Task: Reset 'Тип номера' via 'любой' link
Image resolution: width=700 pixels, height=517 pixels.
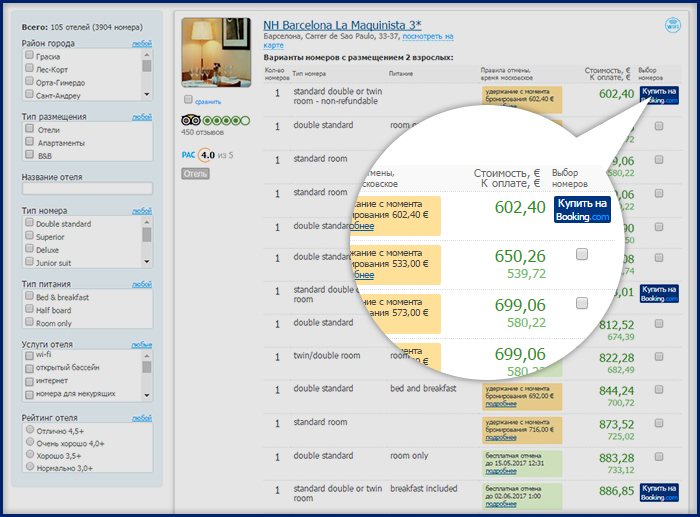Action: (142, 211)
